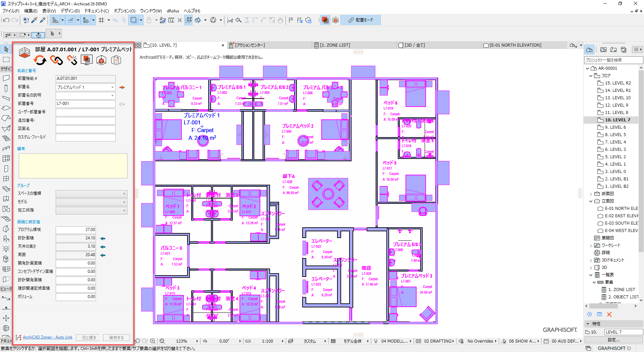Image resolution: width=644 pixels, height=352 pixels.
Task: Open the Publisher Sets icon in navigator
Action: tap(624, 50)
